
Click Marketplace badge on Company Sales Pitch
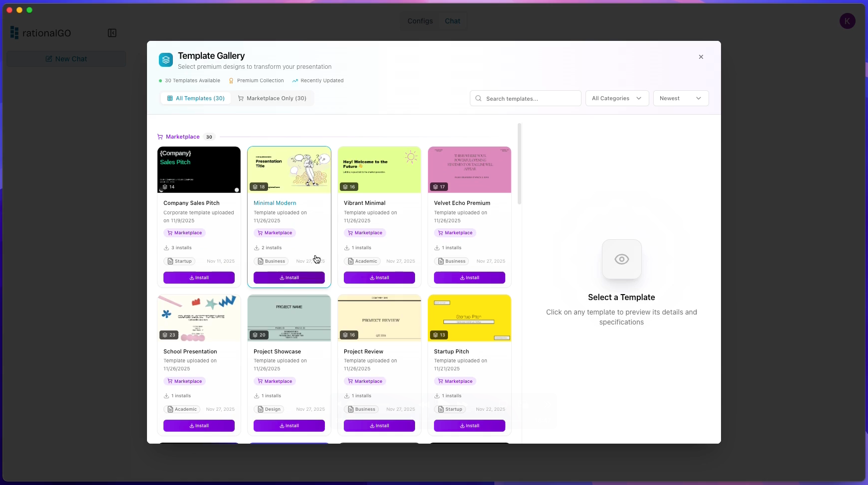tap(184, 233)
